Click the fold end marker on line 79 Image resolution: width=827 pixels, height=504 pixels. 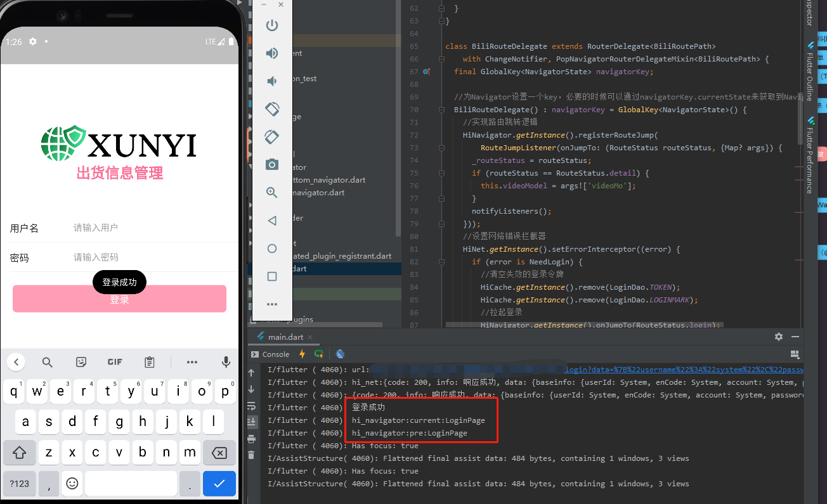(x=442, y=224)
